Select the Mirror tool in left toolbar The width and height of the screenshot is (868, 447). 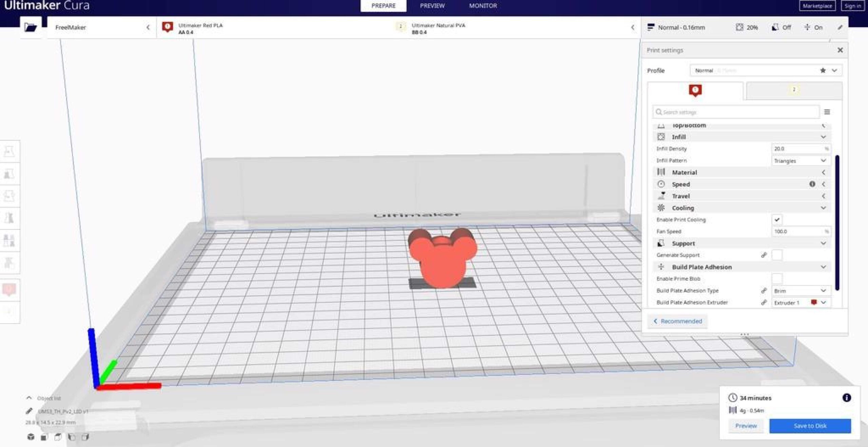coord(9,218)
